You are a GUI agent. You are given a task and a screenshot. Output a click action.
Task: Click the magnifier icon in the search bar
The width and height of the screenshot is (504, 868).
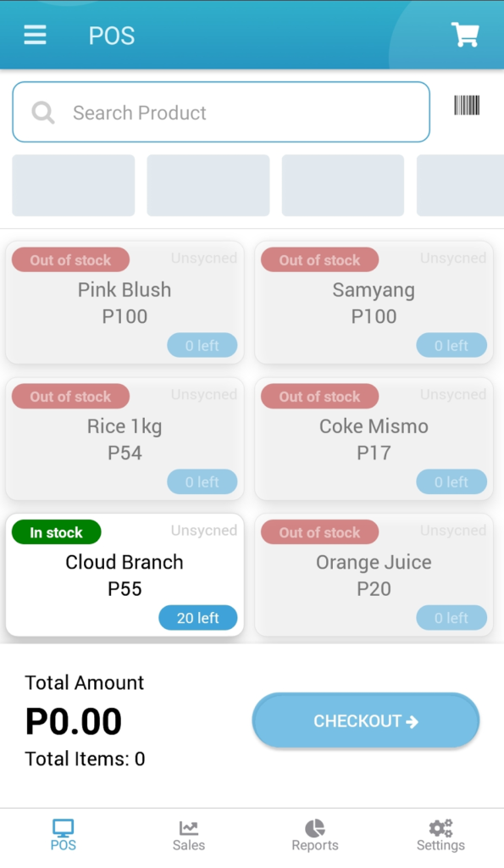[x=42, y=112]
